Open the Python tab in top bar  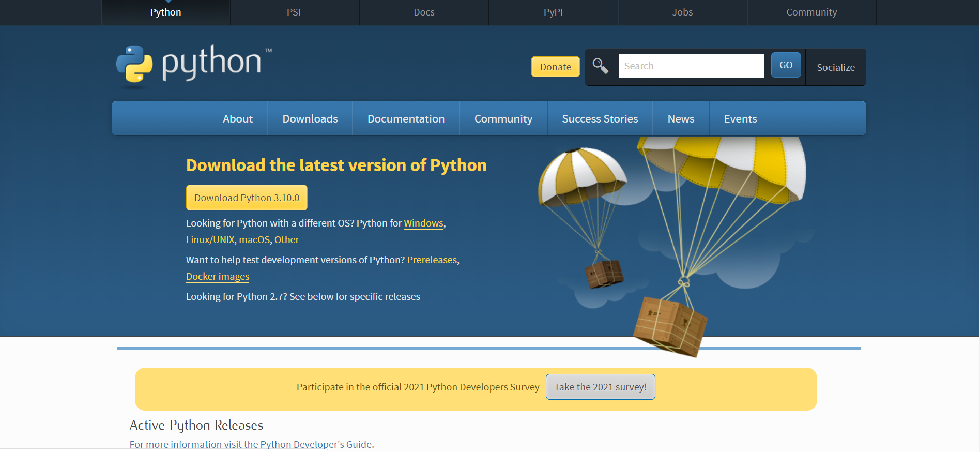165,12
